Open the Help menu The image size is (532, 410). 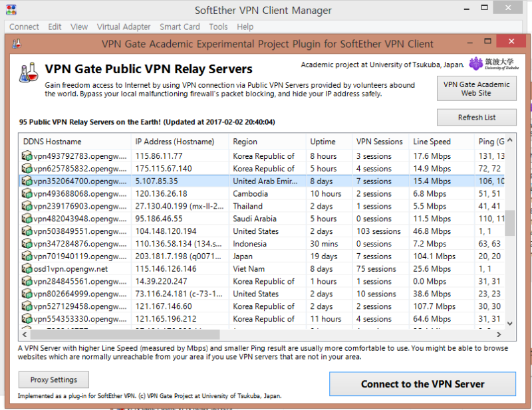(x=245, y=27)
